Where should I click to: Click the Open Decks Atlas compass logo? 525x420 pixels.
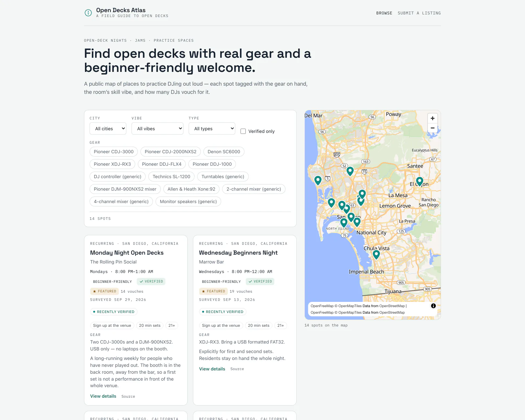[x=88, y=13]
